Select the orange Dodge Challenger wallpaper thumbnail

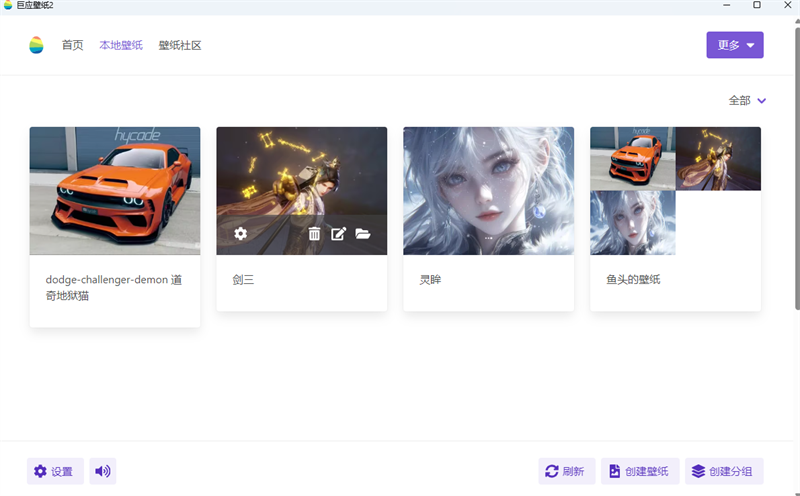(x=115, y=191)
